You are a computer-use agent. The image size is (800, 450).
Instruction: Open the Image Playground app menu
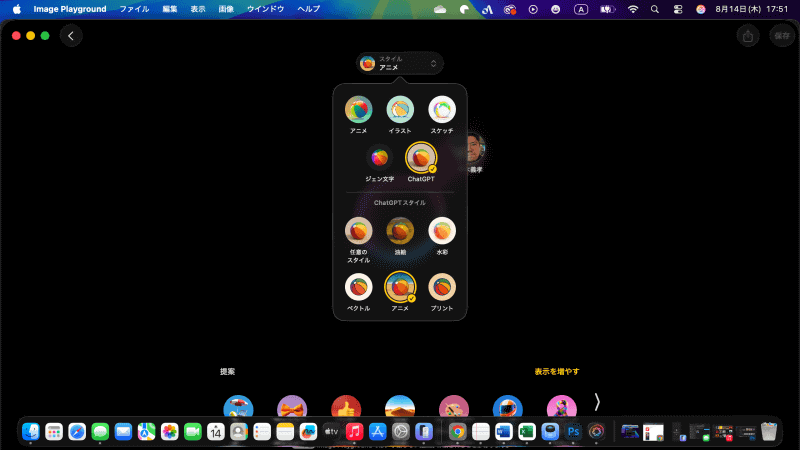[70, 9]
